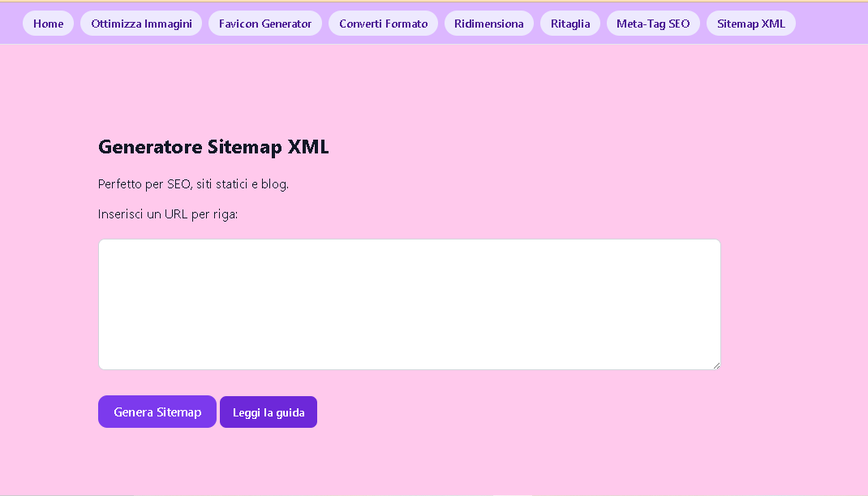This screenshot has width=868, height=496.
Task: Focus the URL list text area
Action: coord(410,304)
